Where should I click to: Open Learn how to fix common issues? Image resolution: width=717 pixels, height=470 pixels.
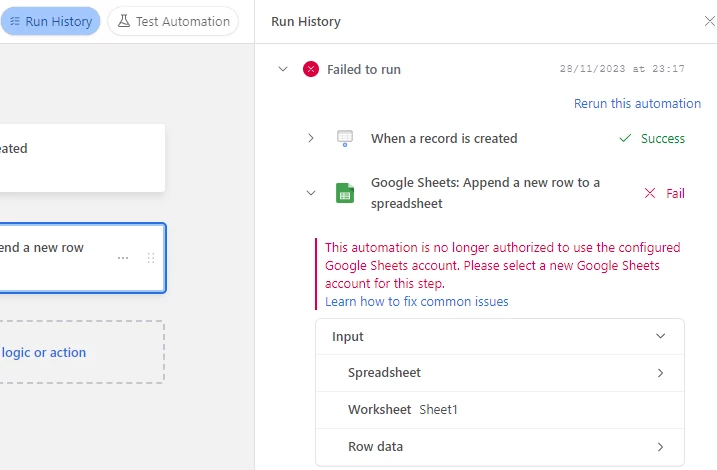pos(416,301)
